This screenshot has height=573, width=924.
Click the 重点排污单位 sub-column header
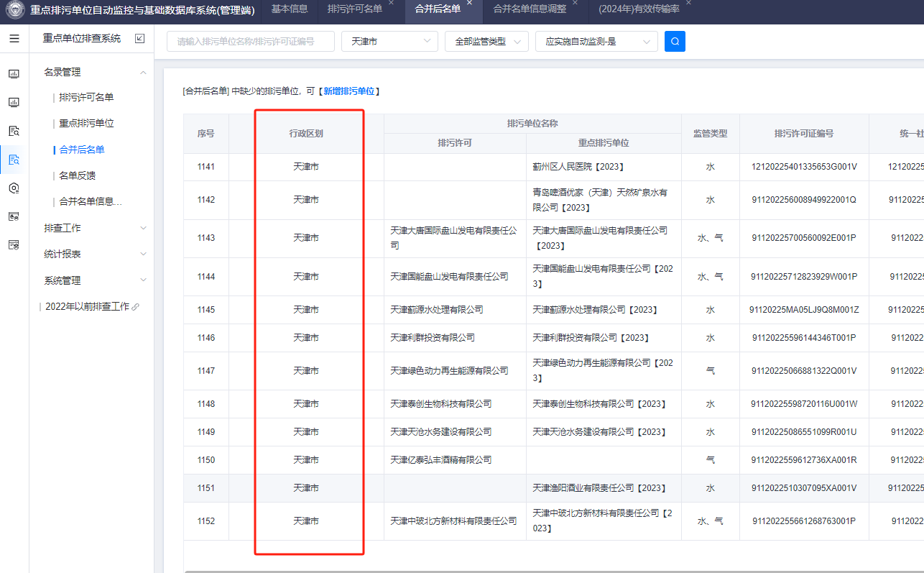coord(604,143)
